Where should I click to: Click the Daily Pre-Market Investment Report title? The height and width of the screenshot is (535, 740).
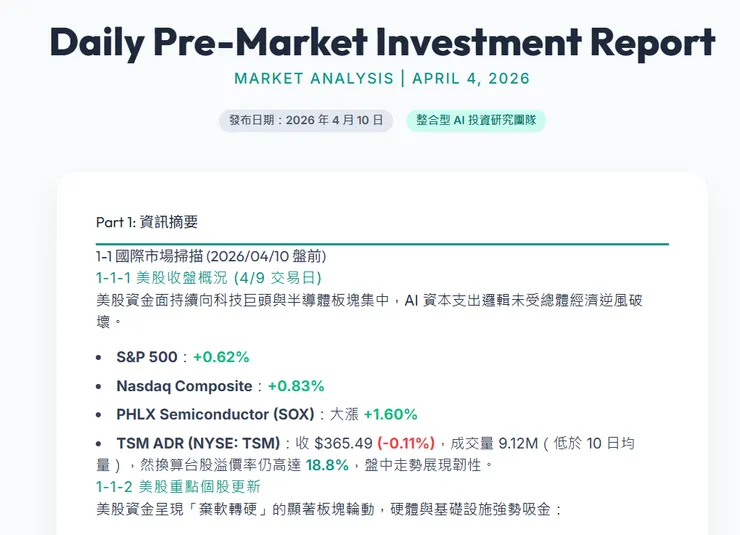(382, 42)
